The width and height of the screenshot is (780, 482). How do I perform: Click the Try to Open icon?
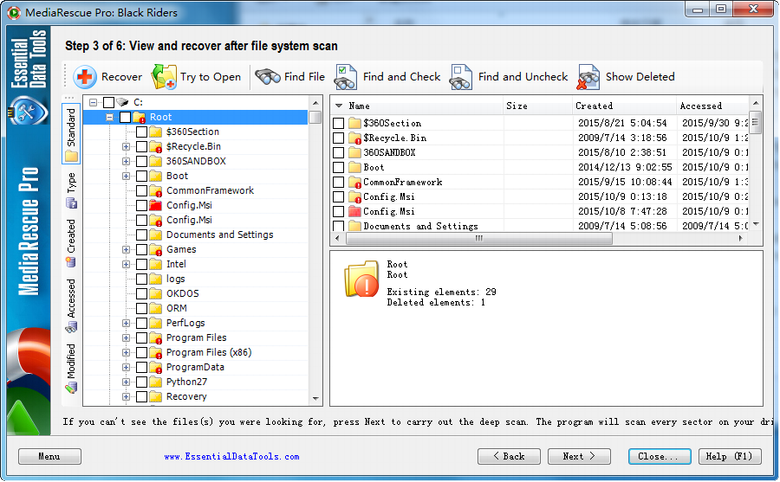point(163,77)
